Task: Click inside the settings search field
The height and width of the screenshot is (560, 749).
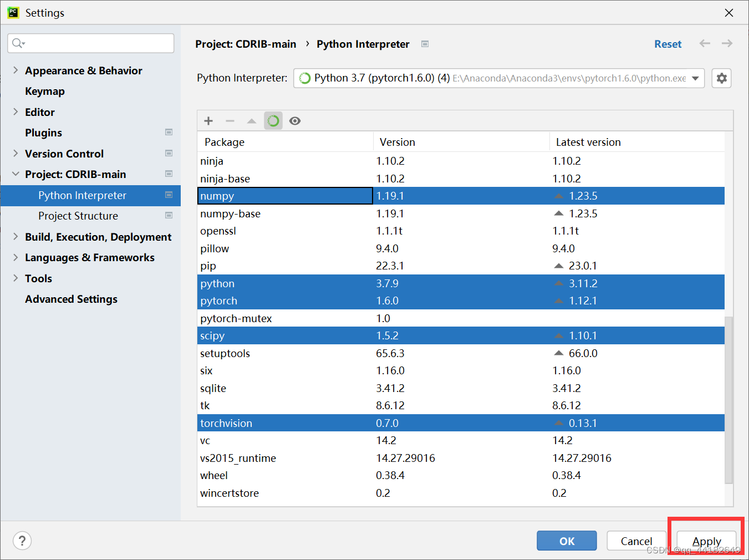Action: click(90, 43)
